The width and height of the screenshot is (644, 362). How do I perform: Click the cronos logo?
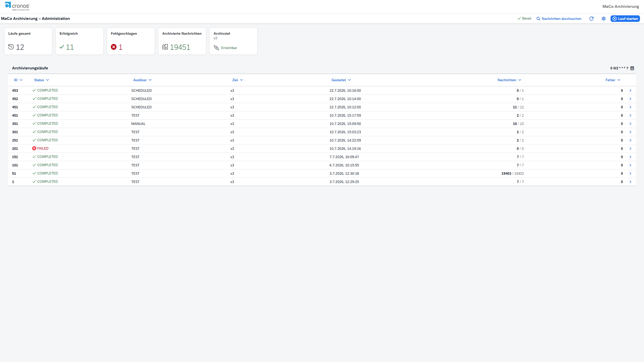click(x=17, y=6)
